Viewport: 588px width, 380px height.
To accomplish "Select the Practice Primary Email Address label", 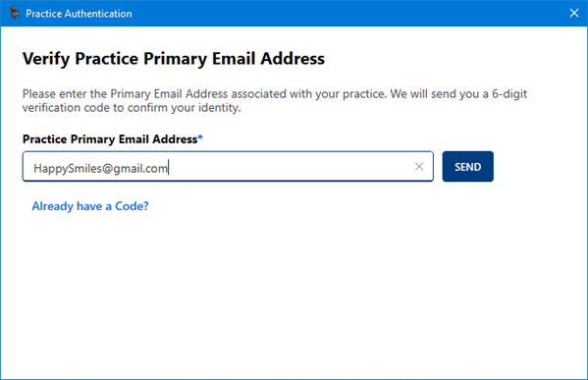I will pyautogui.click(x=110, y=139).
